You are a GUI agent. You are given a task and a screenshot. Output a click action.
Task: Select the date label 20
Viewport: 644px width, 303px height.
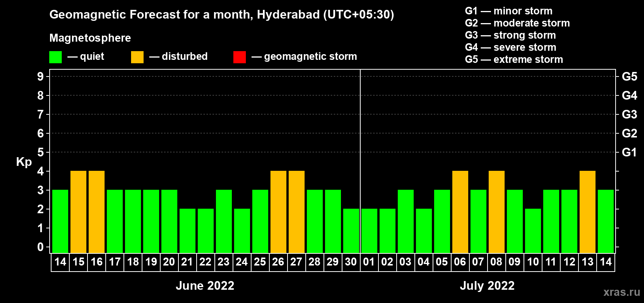tap(169, 262)
